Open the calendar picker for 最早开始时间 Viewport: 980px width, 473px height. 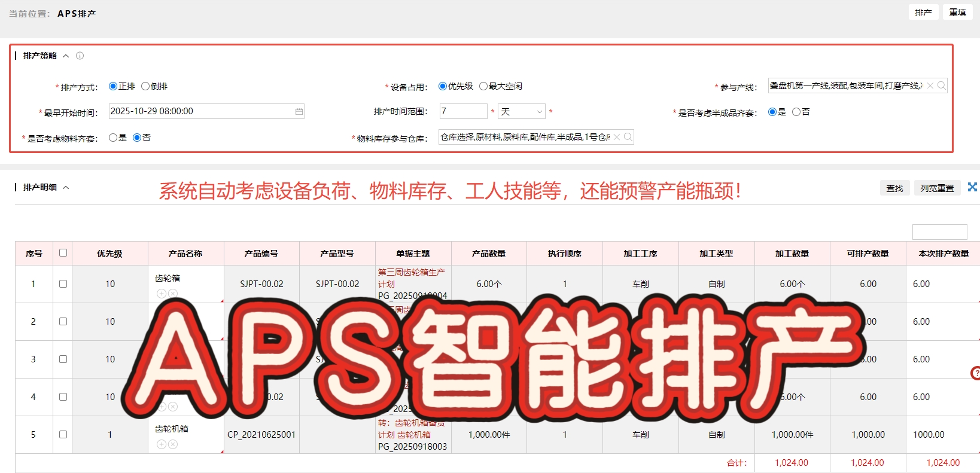(x=299, y=111)
